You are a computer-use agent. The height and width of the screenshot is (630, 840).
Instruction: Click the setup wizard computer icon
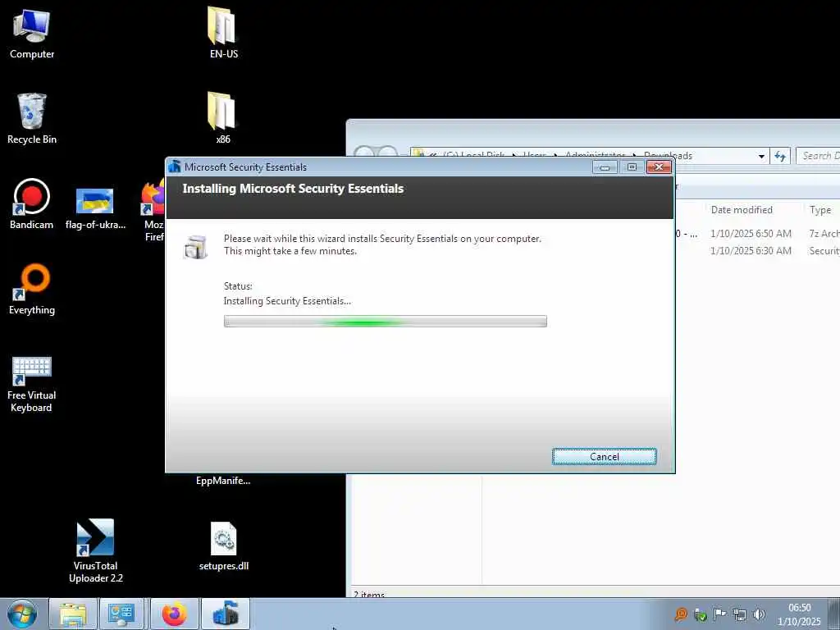[x=195, y=247]
